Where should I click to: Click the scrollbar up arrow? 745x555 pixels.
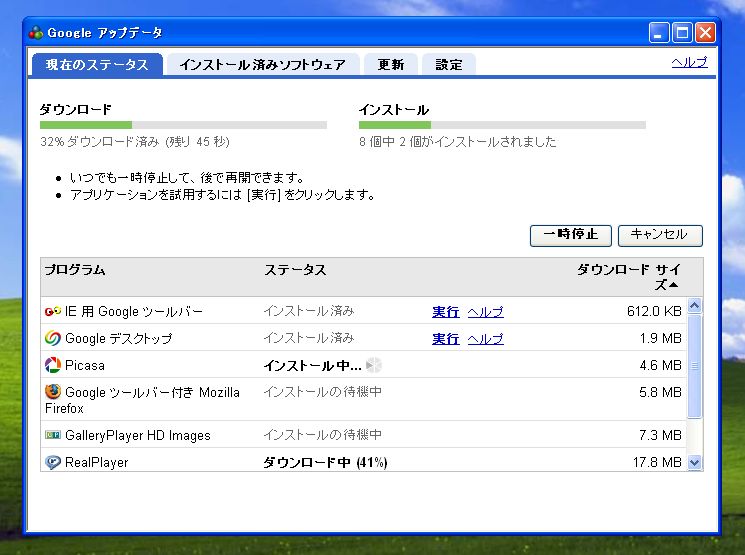pos(695,306)
